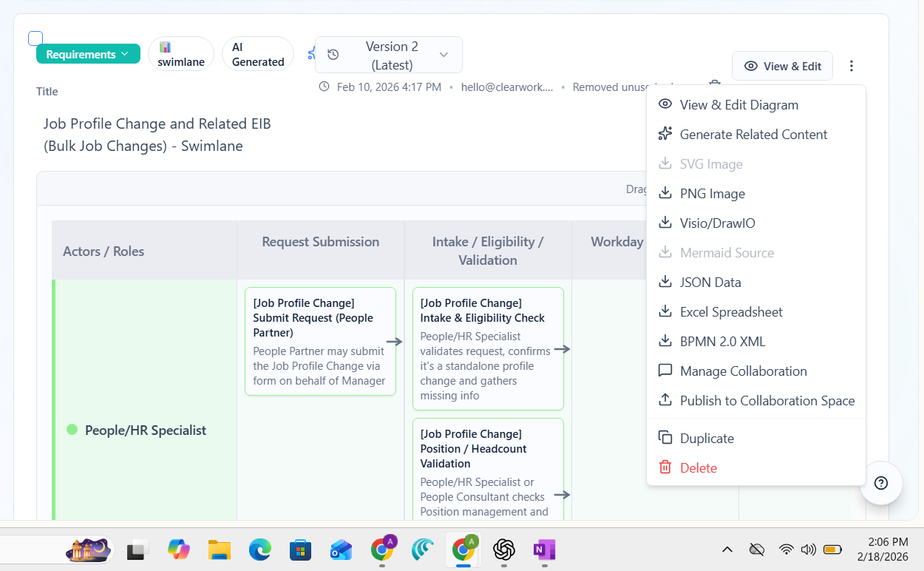This screenshot has width=924, height=571.
Task: Click the upload icon for Publish to Collaboration Space
Action: (665, 400)
